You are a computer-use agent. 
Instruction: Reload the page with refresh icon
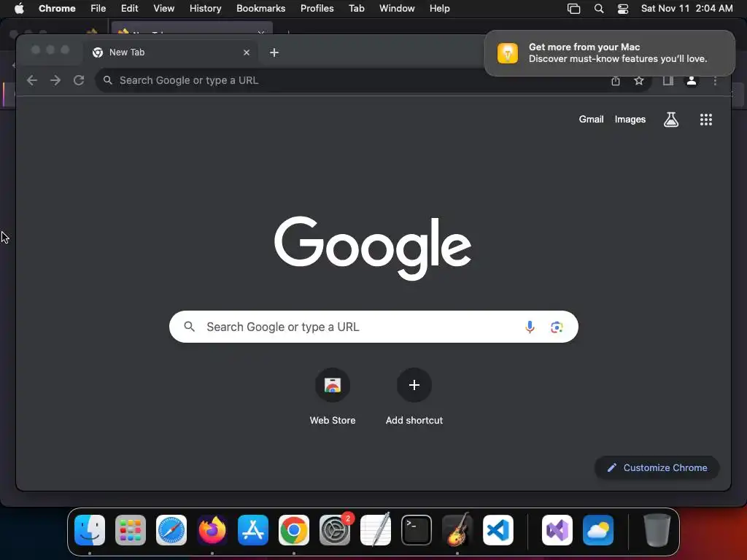(x=79, y=80)
